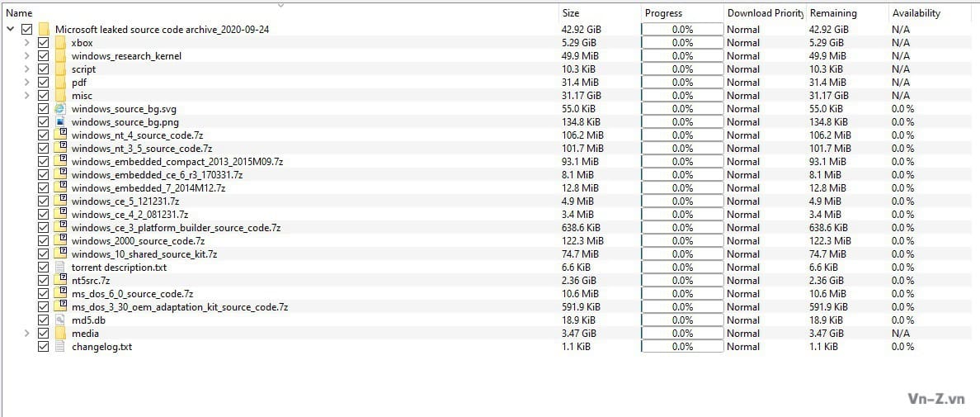Screen dimensions: 980x417
Task: Select the windows_10_shared_source_kit.7z entry
Action: click(144, 254)
